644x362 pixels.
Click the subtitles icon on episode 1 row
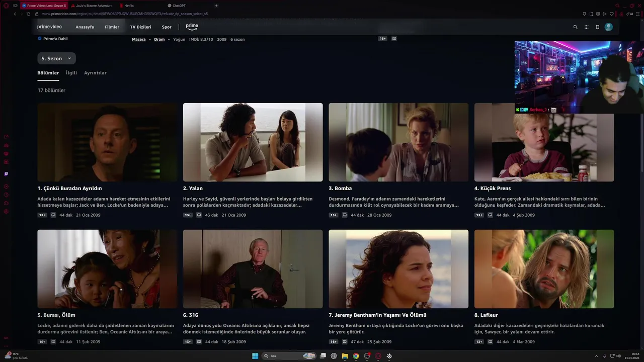pyautogui.click(x=53, y=215)
